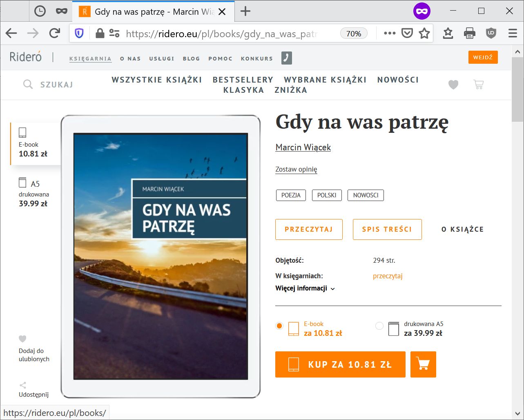Open KLASYKA category
The width and height of the screenshot is (524, 420).
click(244, 90)
